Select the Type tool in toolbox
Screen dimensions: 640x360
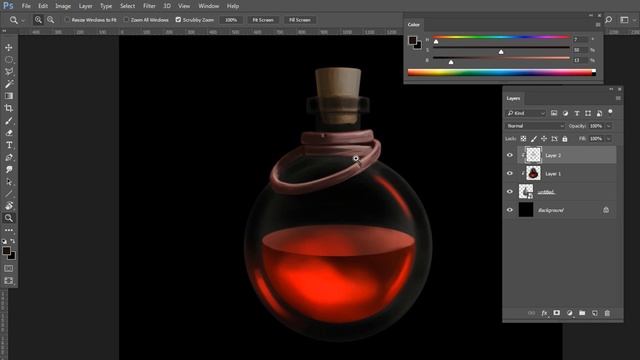pyautogui.click(x=9, y=145)
